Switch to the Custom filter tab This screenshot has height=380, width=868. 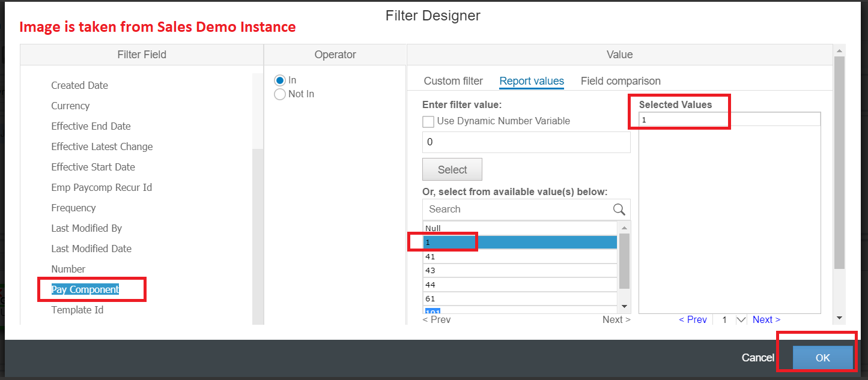[454, 81]
